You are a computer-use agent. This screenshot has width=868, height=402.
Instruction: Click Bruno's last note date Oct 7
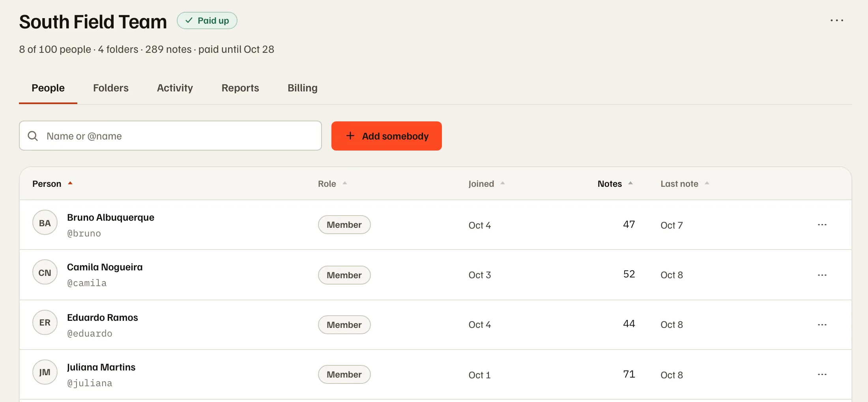click(x=672, y=225)
